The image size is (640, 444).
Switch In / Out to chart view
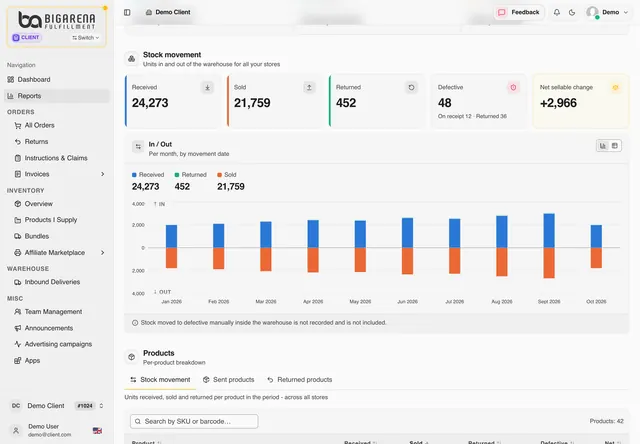603,146
